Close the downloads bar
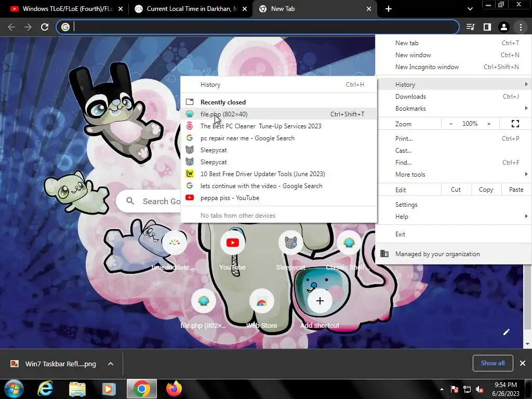Image resolution: width=532 pixels, height=399 pixels. coord(523,363)
